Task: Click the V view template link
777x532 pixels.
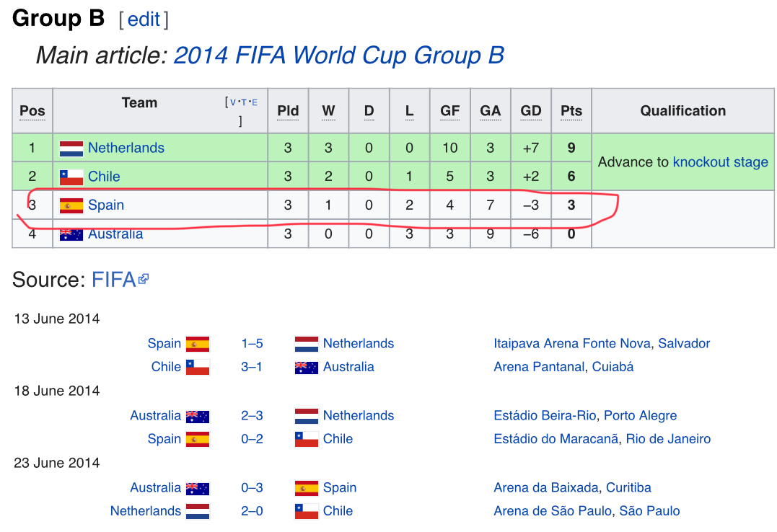Action: [232, 102]
